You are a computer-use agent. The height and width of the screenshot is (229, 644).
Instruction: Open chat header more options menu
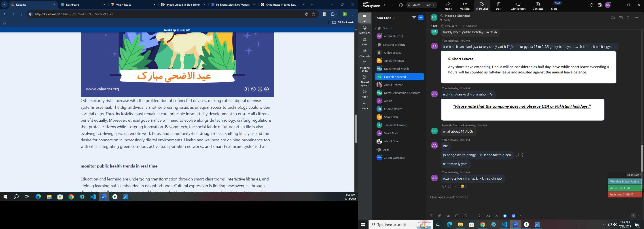pos(636,18)
